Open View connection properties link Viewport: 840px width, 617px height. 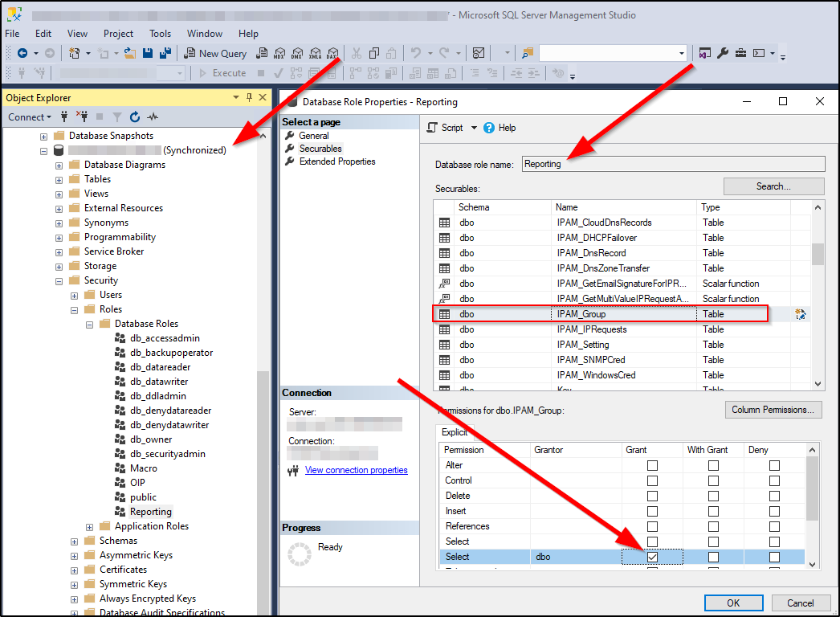[x=357, y=470]
